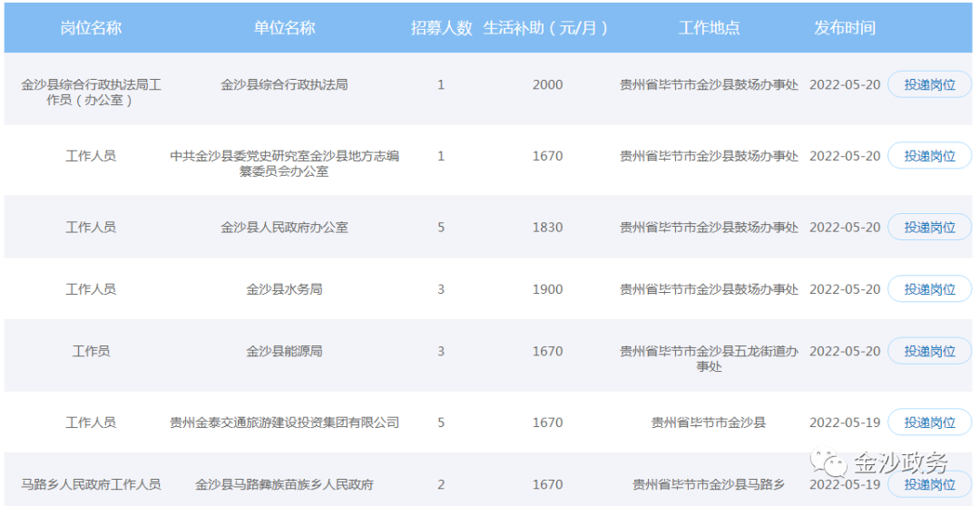Click location 贵州省毕节市金沙县五龙街道办事处

click(x=709, y=358)
